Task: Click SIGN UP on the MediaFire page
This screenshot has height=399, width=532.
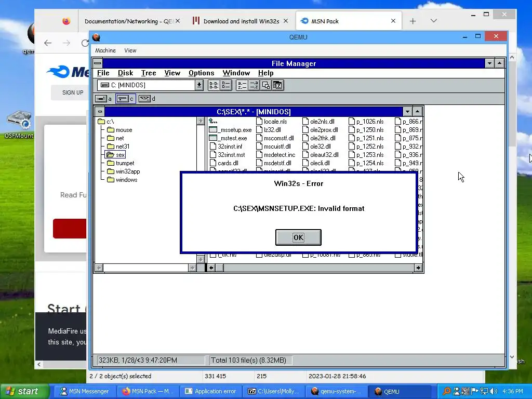Action: coord(73,92)
